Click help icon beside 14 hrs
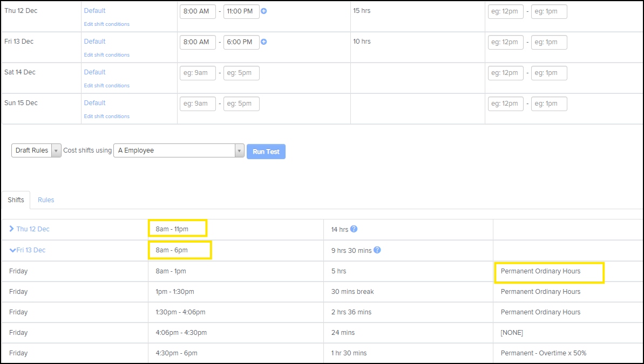The height and width of the screenshot is (364, 644). [x=354, y=229]
